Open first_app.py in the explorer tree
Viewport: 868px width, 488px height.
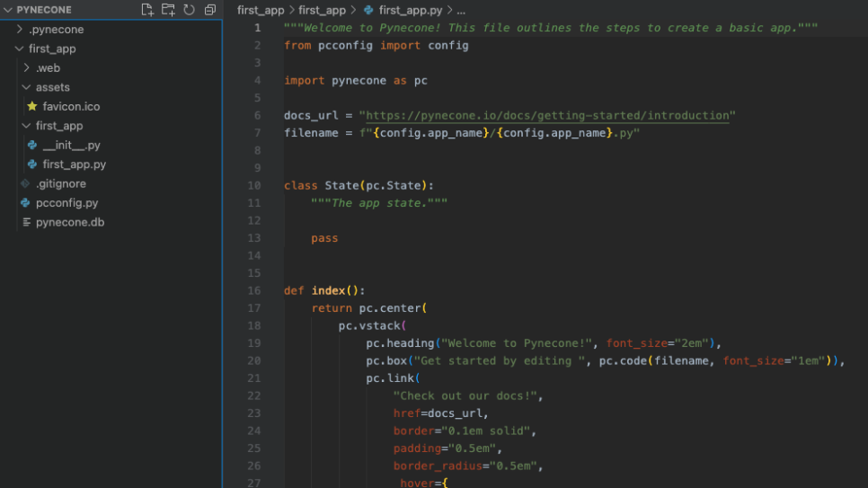pos(75,164)
